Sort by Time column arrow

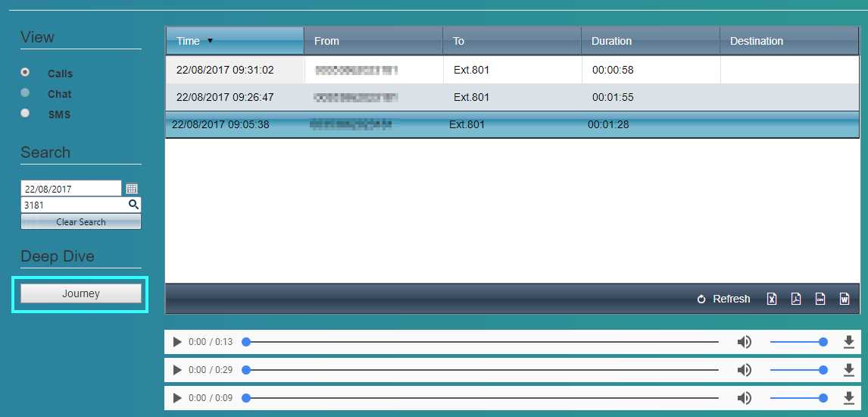tap(210, 41)
